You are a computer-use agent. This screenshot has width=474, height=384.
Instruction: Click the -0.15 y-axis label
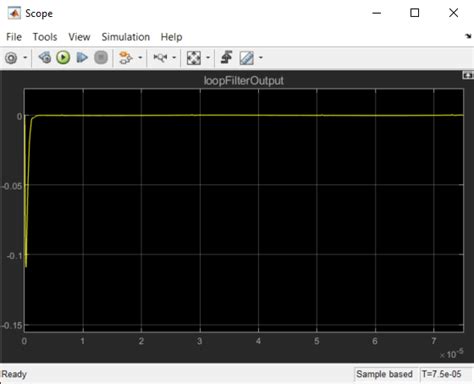(x=12, y=325)
